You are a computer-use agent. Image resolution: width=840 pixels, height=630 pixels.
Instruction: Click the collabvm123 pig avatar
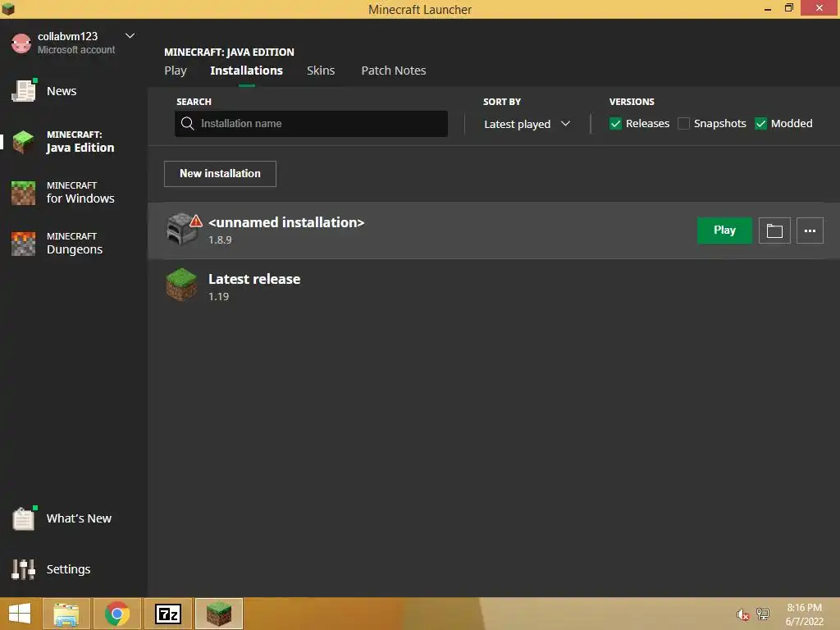21,43
